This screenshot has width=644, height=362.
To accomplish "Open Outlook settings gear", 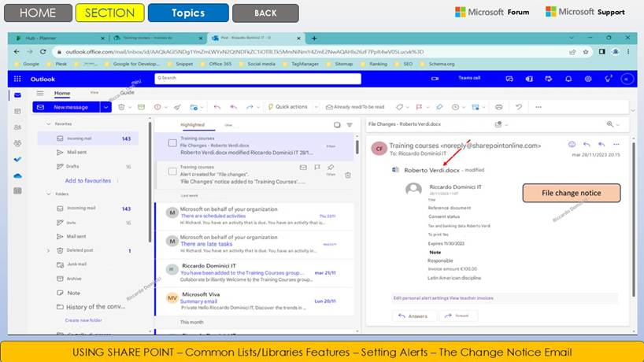I will click(x=588, y=79).
